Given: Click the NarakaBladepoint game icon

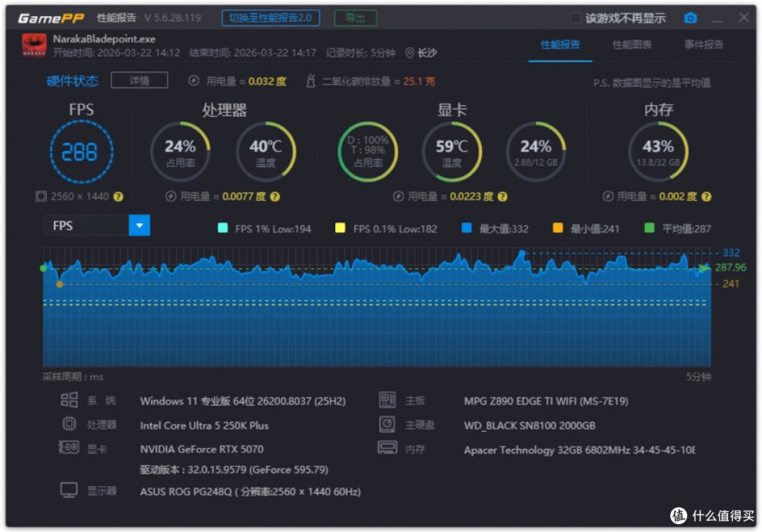Looking at the screenshot, I should click(x=34, y=44).
